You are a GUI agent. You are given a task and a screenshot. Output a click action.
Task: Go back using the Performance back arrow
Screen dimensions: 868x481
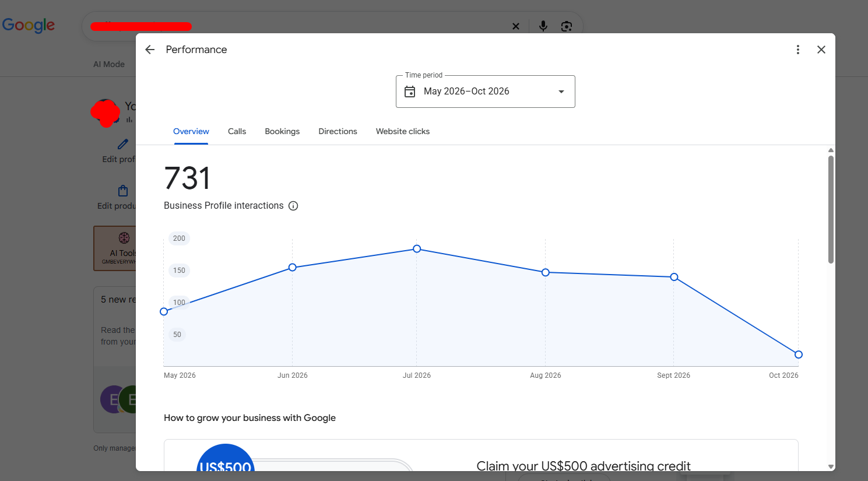(150, 50)
